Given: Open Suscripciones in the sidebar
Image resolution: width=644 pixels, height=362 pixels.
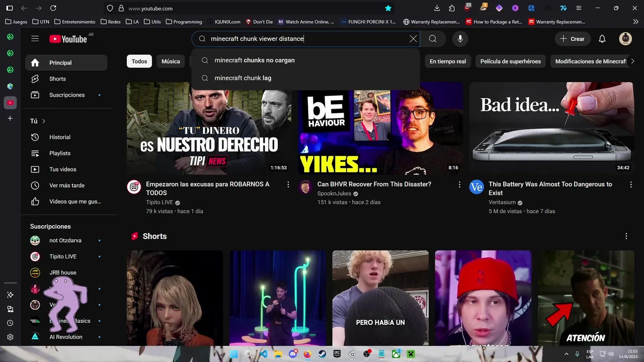Looking at the screenshot, I should [66, 95].
